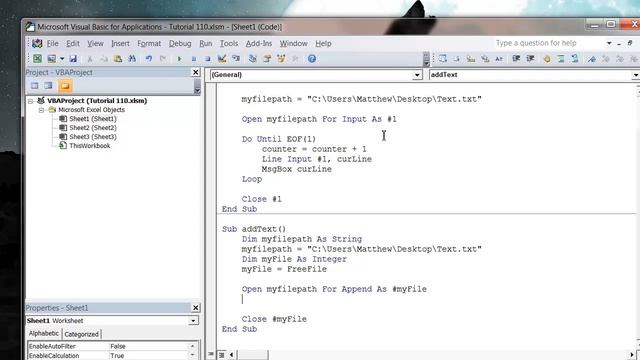Close the Project - VBAProject panel
The image size is (640, 360).
pyautogui.click(x=196, y=72)
